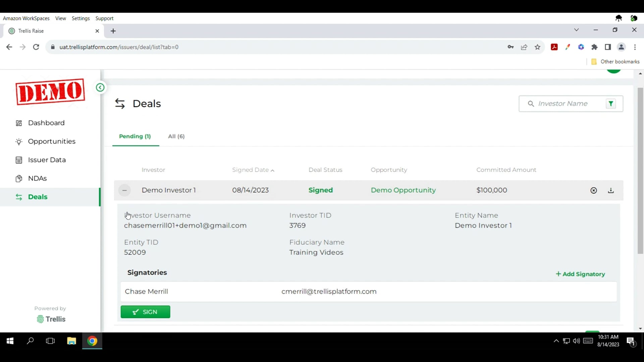Screen dimensions: 644x362
Task: Open Chrome three-dot menu
Action: coord(635,47)
